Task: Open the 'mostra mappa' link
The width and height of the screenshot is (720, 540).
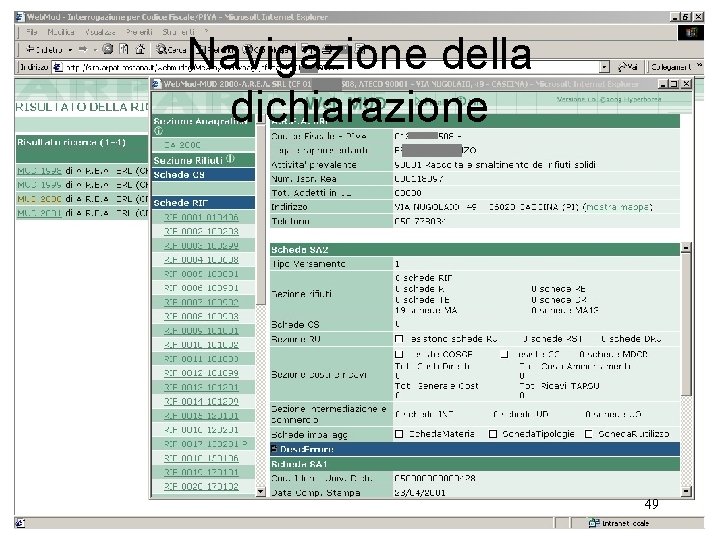Action: [618, 207]
